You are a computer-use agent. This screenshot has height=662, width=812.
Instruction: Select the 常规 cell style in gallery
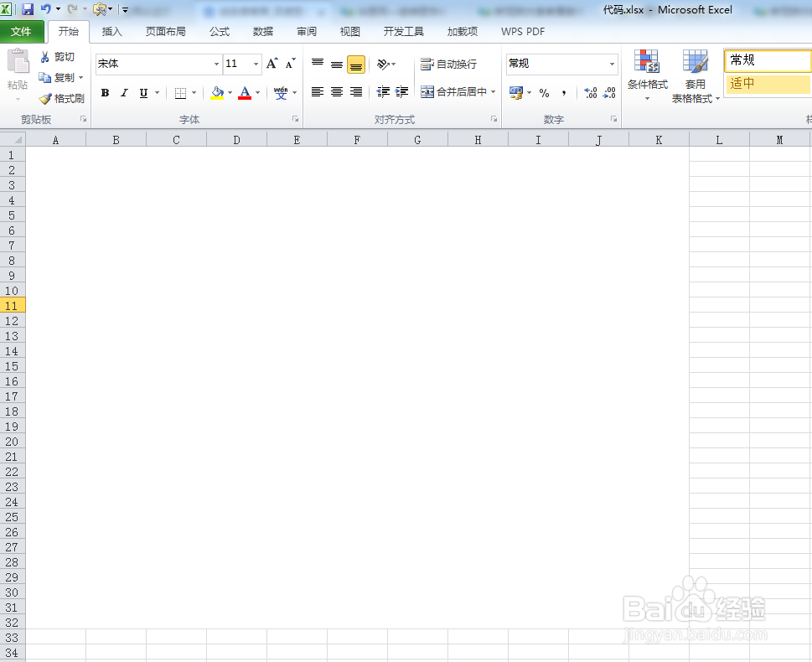pyautogui.click(x=768, y=60)
